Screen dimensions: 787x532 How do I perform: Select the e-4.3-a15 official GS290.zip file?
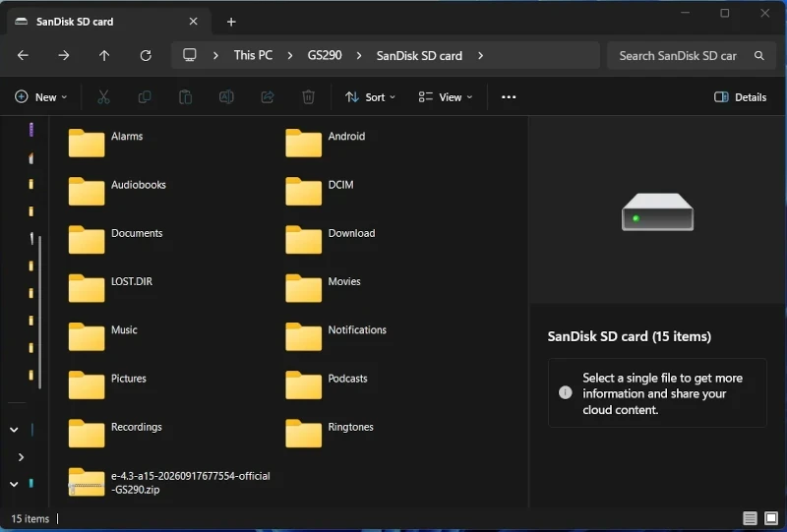click(x=169, y=482)
